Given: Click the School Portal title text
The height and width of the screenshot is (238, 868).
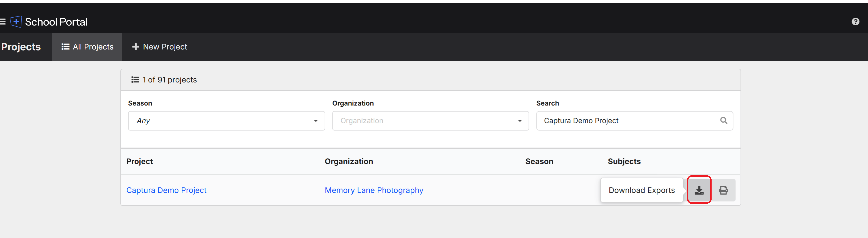Looking at the screenshot, I should (56, 22).
